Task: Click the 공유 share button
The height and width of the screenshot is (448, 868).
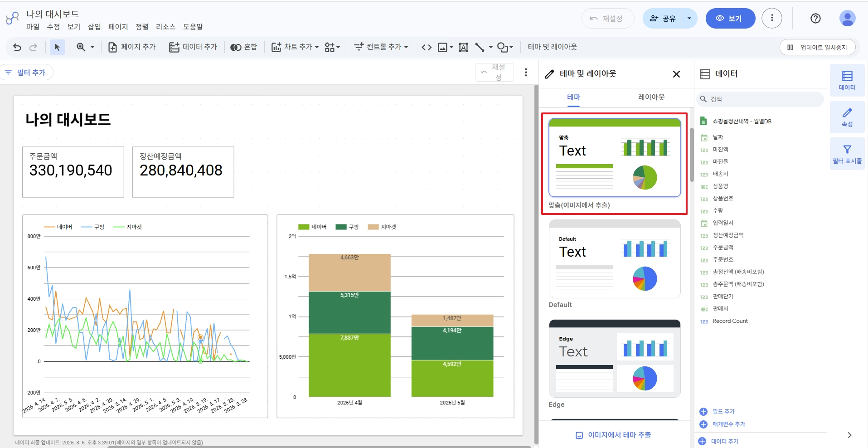Action: click(x=662, y=19)
